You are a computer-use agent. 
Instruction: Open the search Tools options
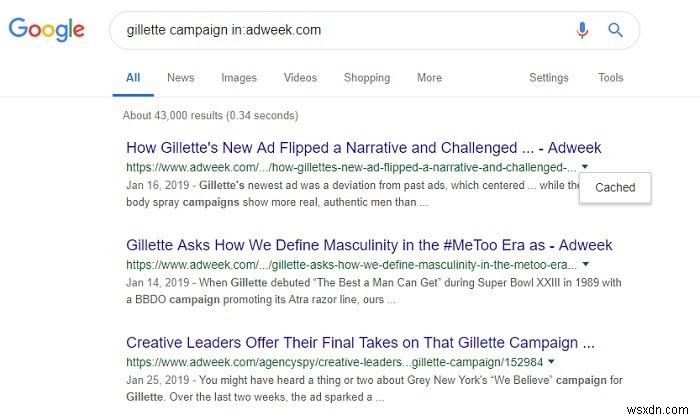(610, 78)
